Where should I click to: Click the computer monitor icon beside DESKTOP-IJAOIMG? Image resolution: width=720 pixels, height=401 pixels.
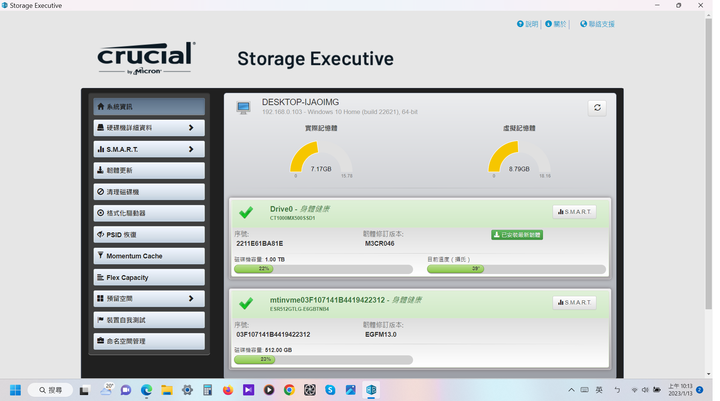coord(243,108)
